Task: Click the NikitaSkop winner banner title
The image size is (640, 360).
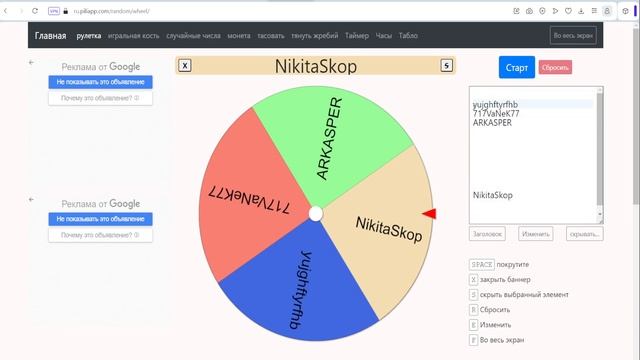Action: coord(316,66)
